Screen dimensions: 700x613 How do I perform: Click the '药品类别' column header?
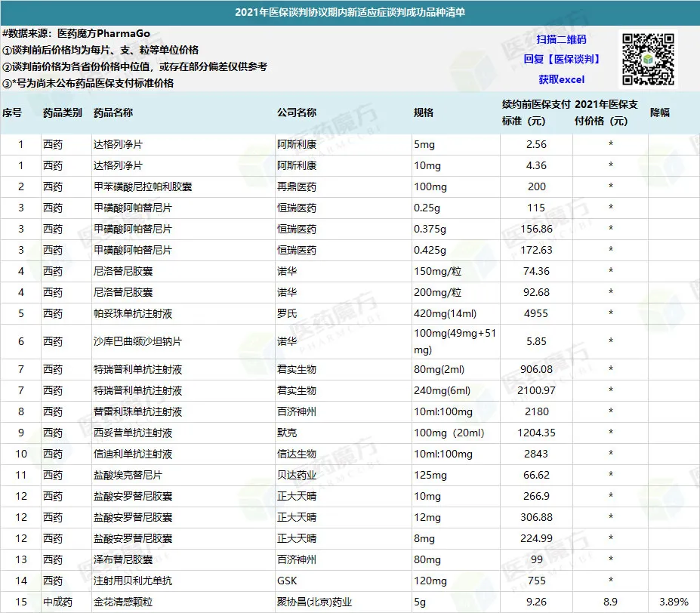63,112
